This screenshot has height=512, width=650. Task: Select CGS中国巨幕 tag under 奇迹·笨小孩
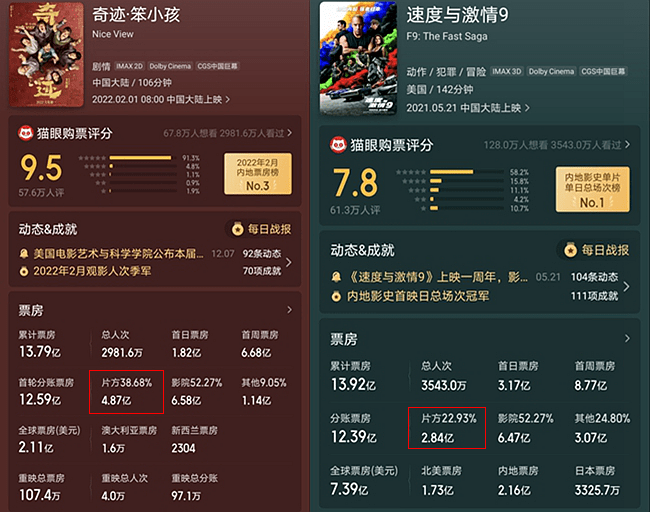point(217,66)
